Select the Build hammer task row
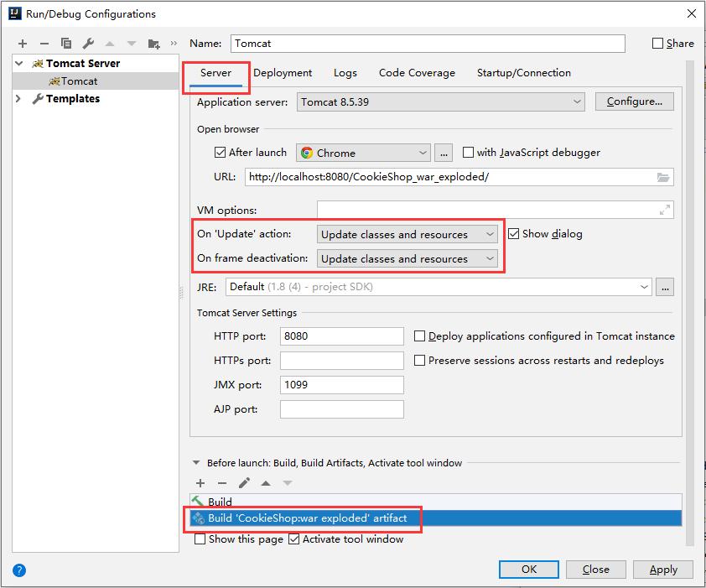The width and height of the screenshot is (706, 588). pos(436,502)
